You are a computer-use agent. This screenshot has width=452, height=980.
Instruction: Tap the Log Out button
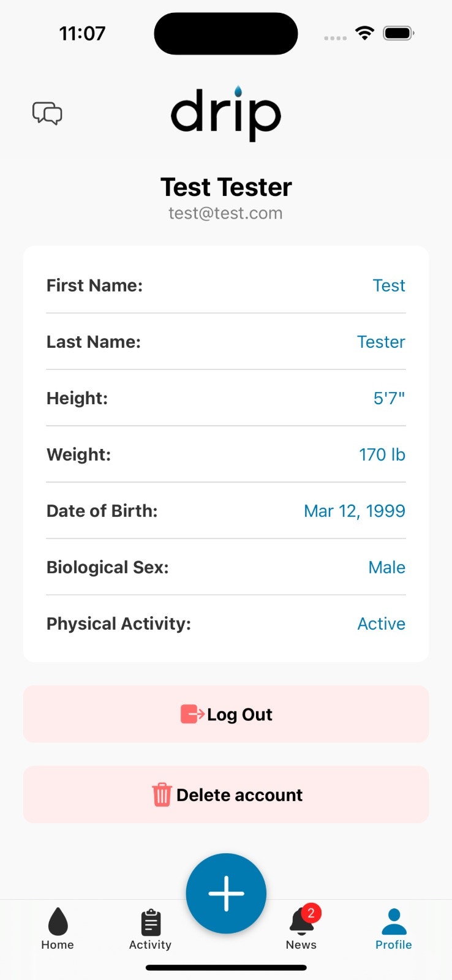pos(226,714)
